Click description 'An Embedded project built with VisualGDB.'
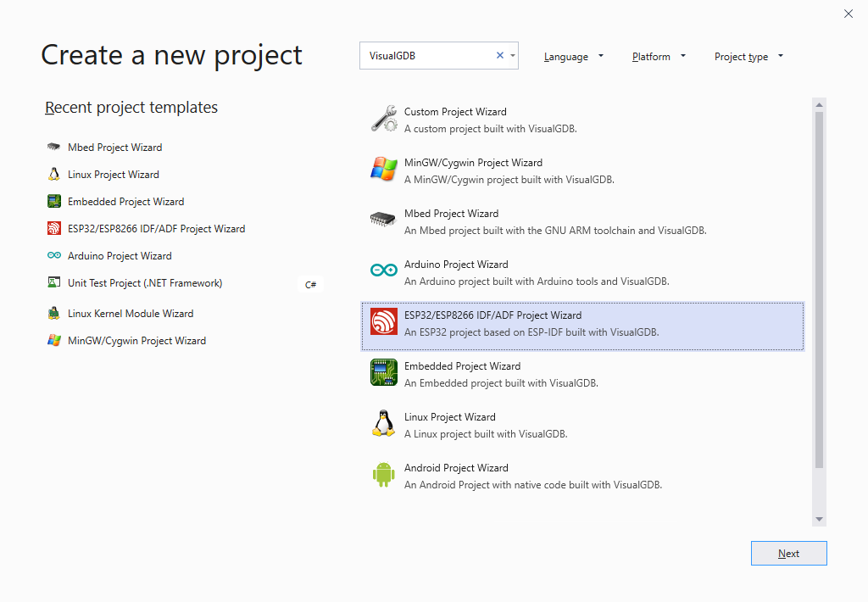 tap(501, 383)
